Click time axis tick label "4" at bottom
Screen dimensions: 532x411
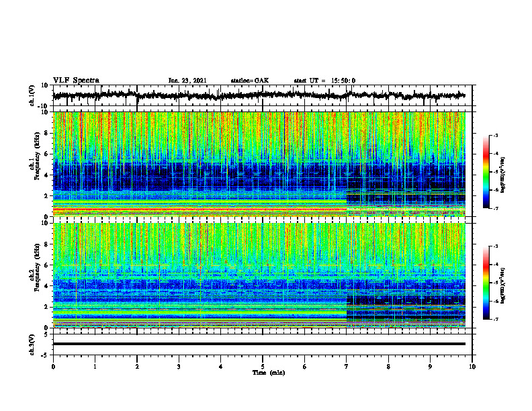click(221, 367)
